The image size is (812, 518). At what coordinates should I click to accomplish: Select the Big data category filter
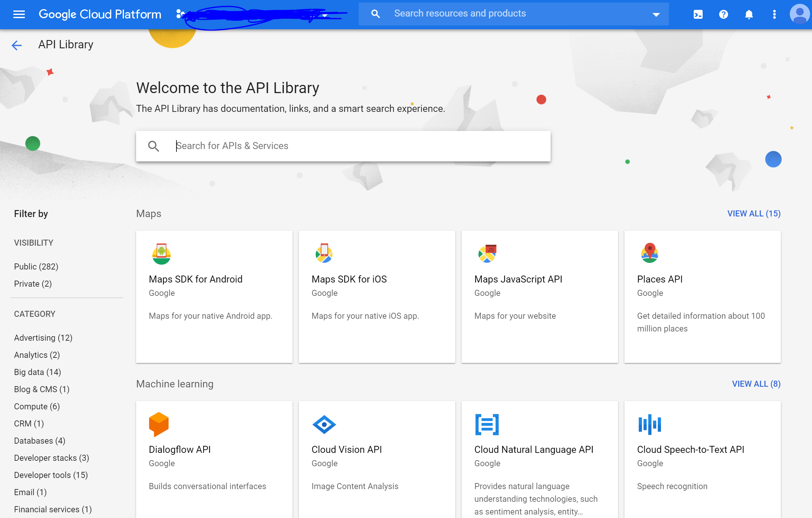click(x=38, y=372)
